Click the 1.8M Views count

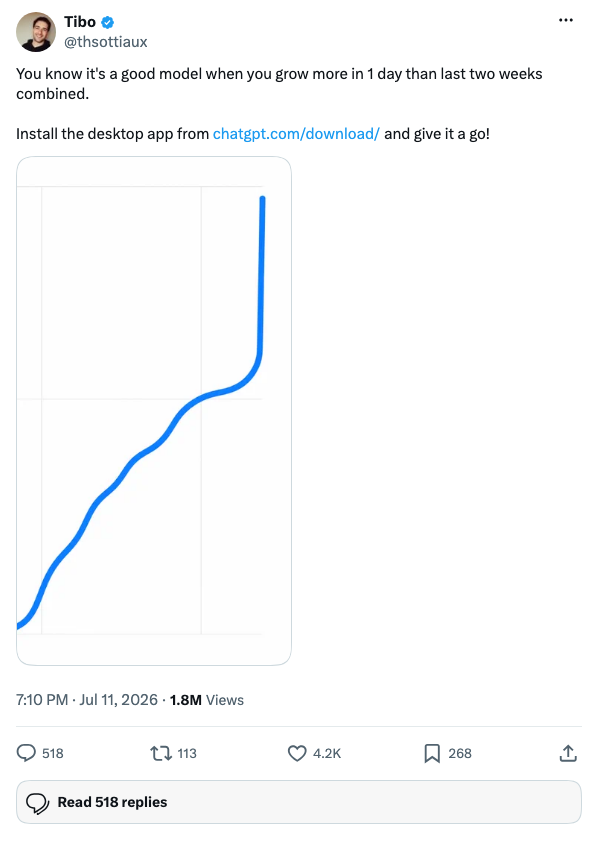[x=207, y=700]
